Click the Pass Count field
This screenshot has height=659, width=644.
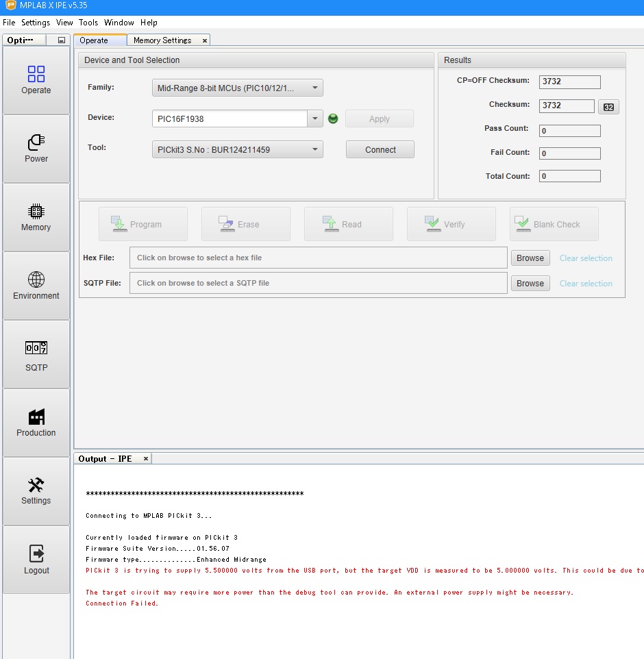pyautogui.click(x=569, y=131)
